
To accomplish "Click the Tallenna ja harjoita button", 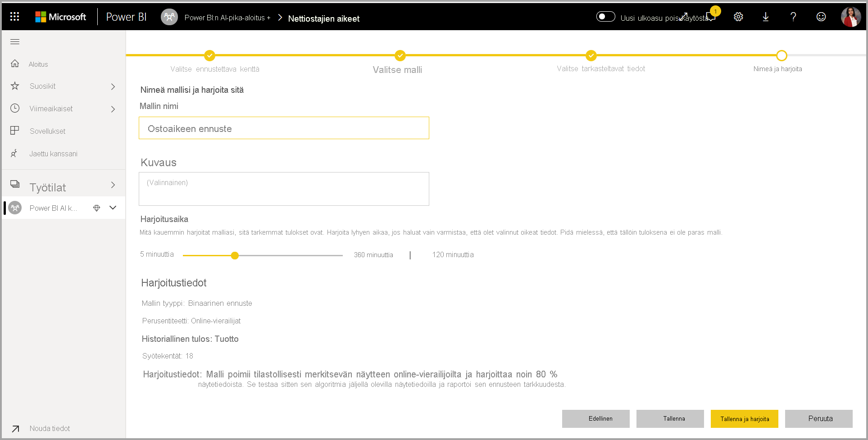I will pos(745,419).
